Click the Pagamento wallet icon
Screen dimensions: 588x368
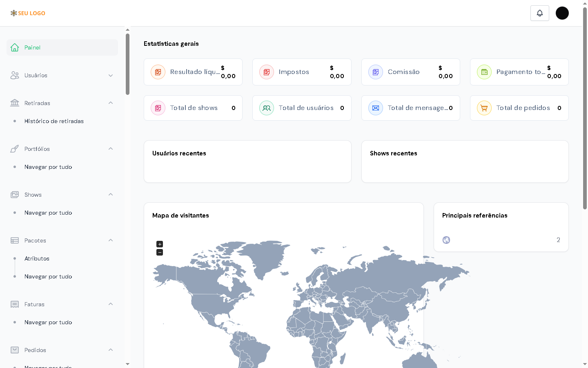484,72
